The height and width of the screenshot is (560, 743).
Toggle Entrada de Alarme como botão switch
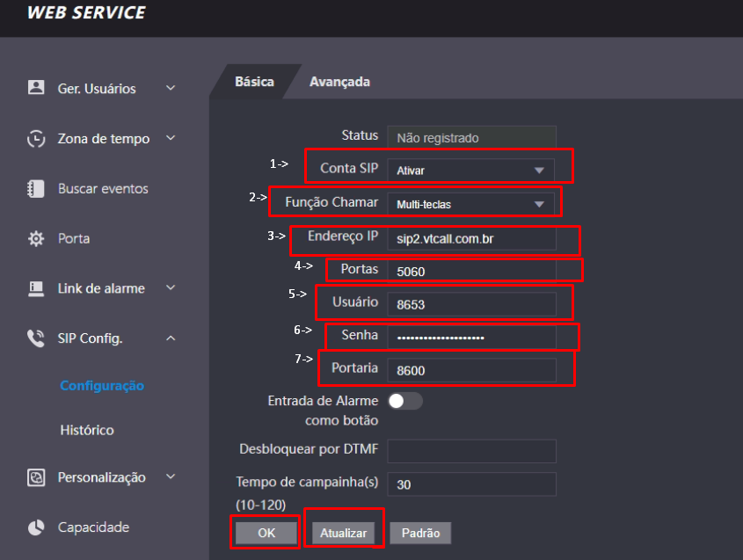[x=405, y=401]
